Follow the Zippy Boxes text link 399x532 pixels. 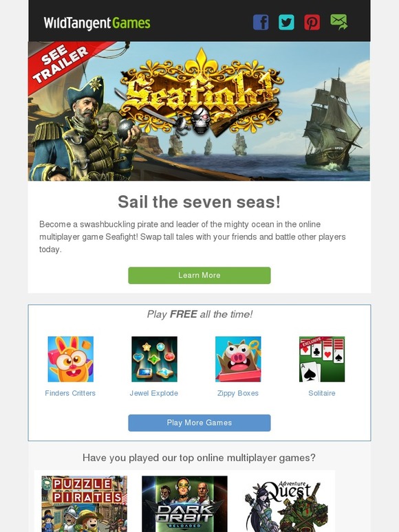238,393
